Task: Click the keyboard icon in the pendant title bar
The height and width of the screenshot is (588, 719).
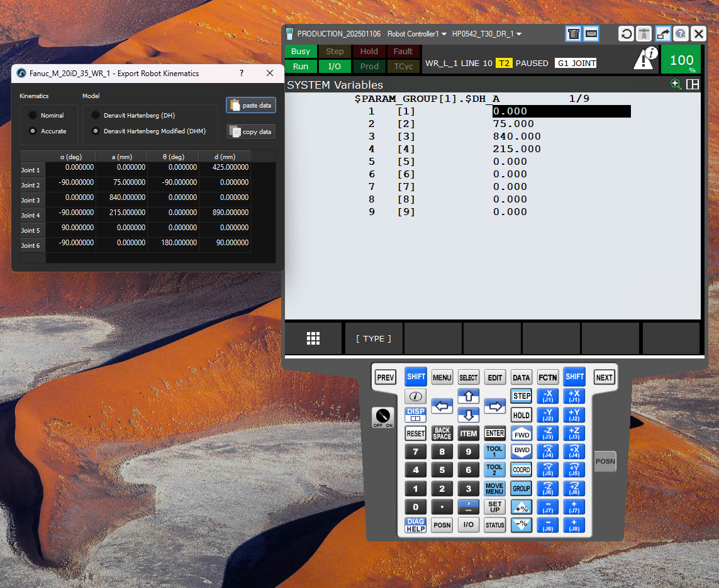Action: click(x=591, y=34)
